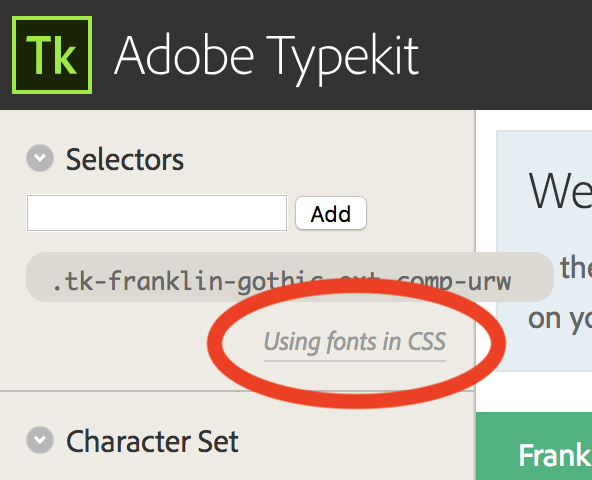This screenshot has height=480, width=592.
Task: Click the white panel strip above Frank bar
Action: coord(534,392)
